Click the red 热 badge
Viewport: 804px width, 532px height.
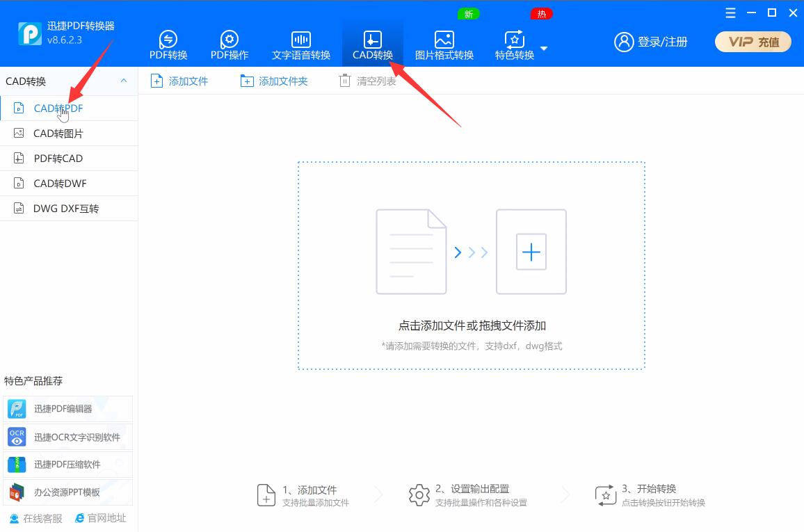[x=542, y=14]
